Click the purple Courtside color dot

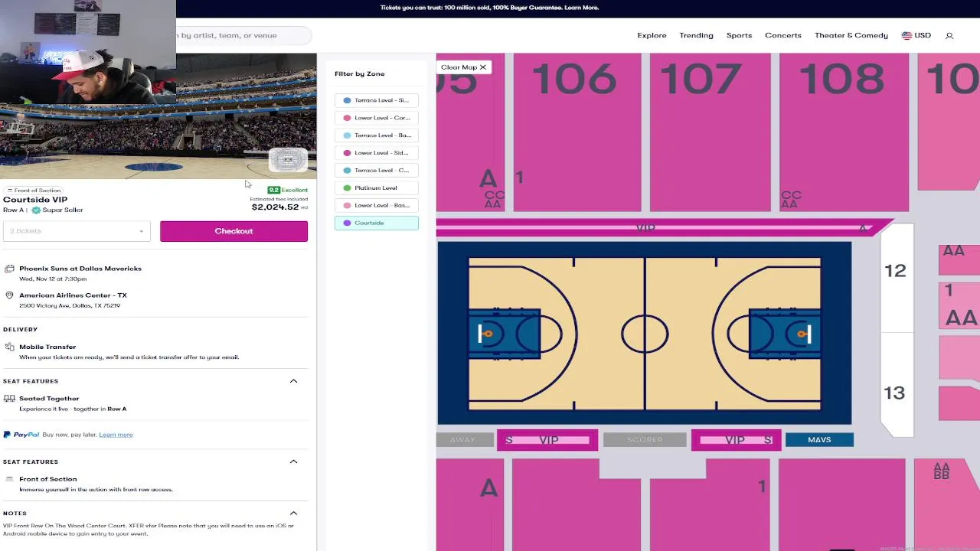tap(347, 223)
